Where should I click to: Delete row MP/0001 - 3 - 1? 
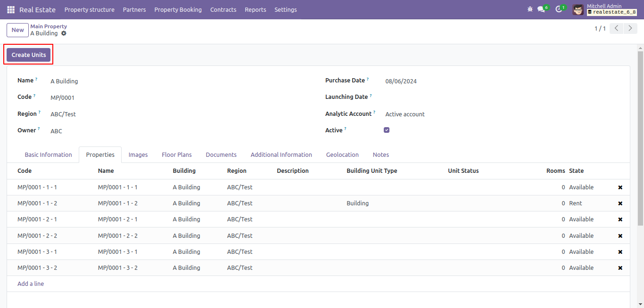click(620, 252)
